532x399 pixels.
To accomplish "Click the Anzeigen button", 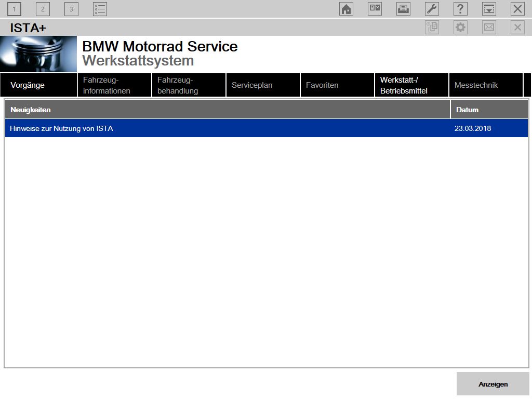I will (x=493, y=384).
